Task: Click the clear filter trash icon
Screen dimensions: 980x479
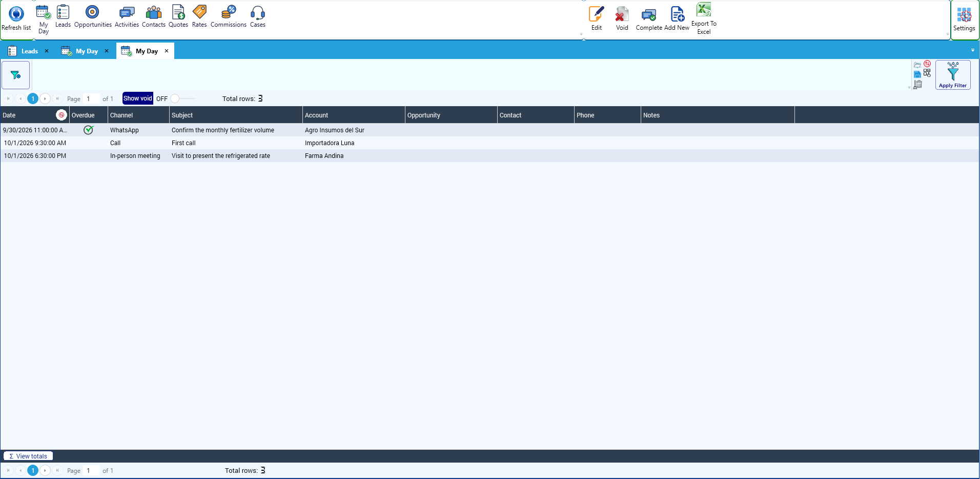Action: click(918, 85)
